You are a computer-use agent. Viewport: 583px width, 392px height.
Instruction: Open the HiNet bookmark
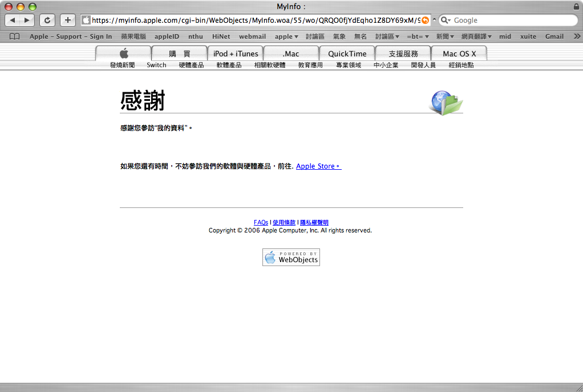[221, 36]
